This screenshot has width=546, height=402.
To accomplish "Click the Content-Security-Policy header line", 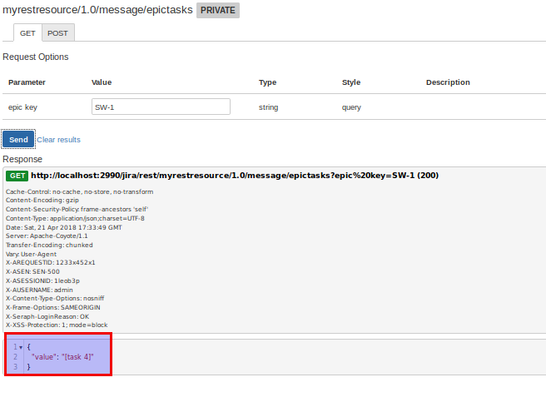I will [77, 209].
